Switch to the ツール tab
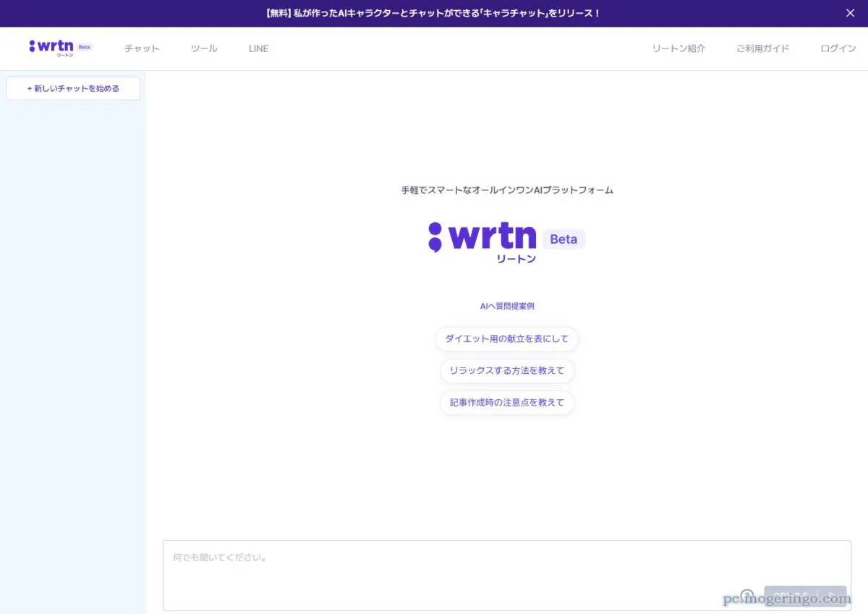This screenshot has height=614, width=868. click(204, 48)
